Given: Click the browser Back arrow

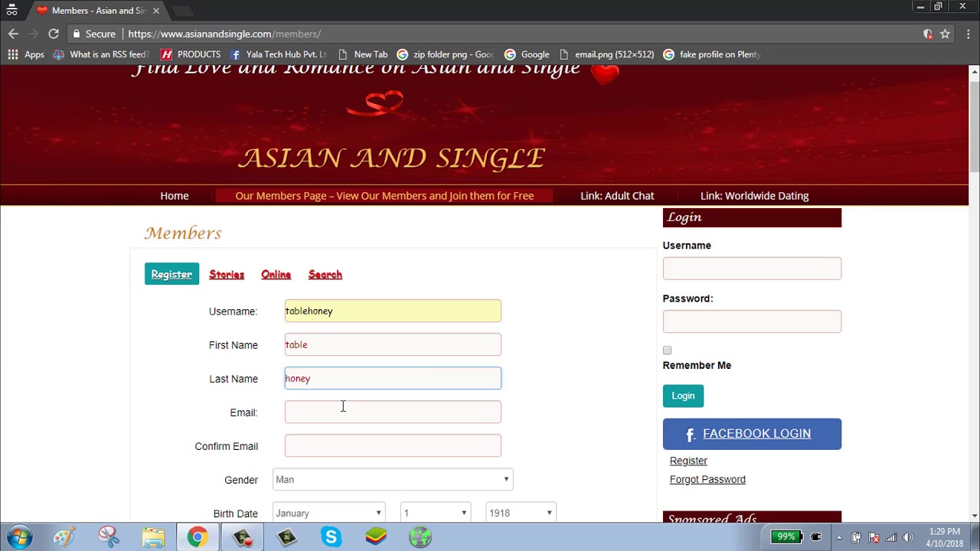Looking at the screenshot, I should 13,34.
